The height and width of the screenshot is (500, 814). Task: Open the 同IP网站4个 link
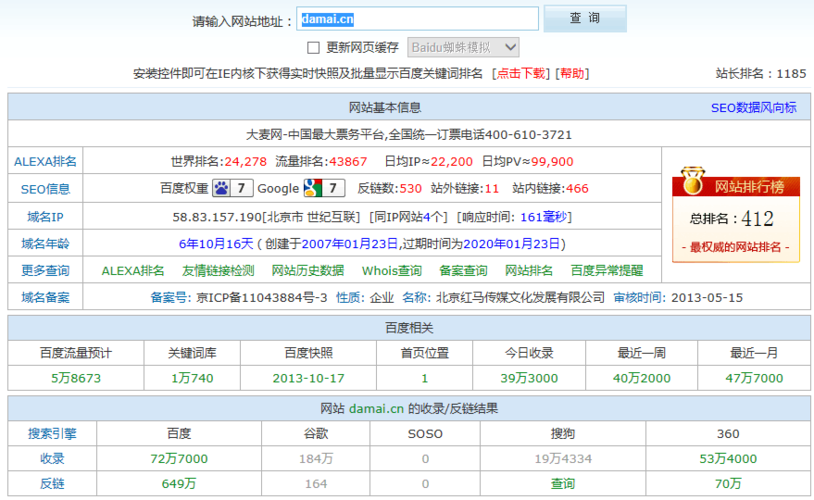click(408, 217)
